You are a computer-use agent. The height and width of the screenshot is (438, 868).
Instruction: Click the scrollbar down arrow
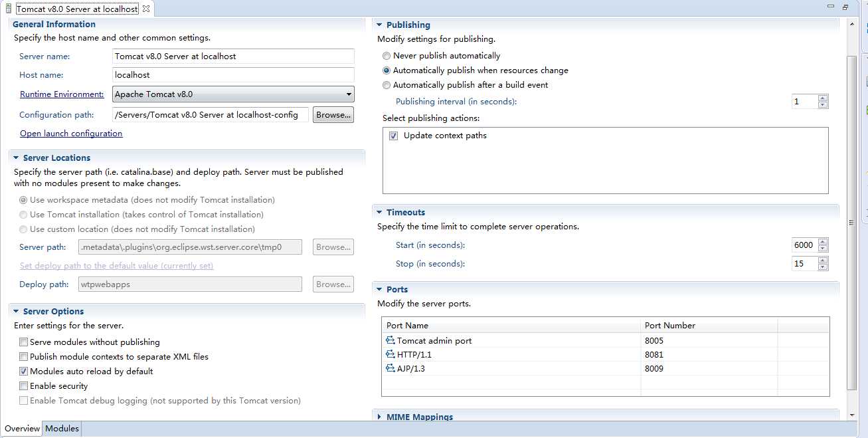click(x=853, y=415)
